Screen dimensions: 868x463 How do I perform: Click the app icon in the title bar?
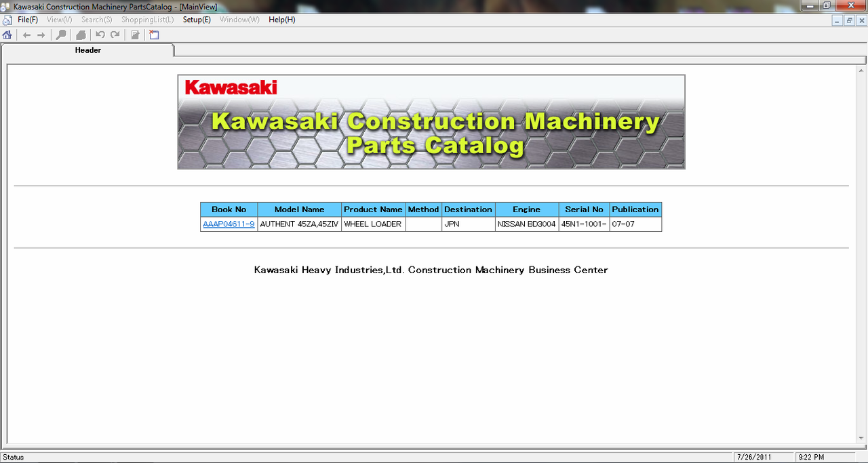pyautogui.click(x=6, y=6)
